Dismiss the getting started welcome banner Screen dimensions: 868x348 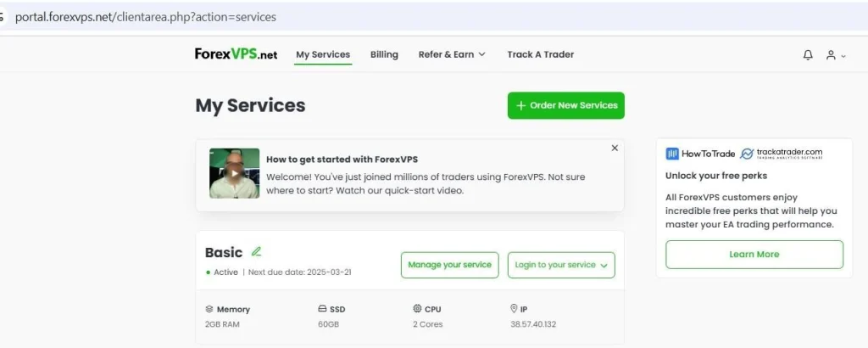pyautogui.click(x=615, y=148)
